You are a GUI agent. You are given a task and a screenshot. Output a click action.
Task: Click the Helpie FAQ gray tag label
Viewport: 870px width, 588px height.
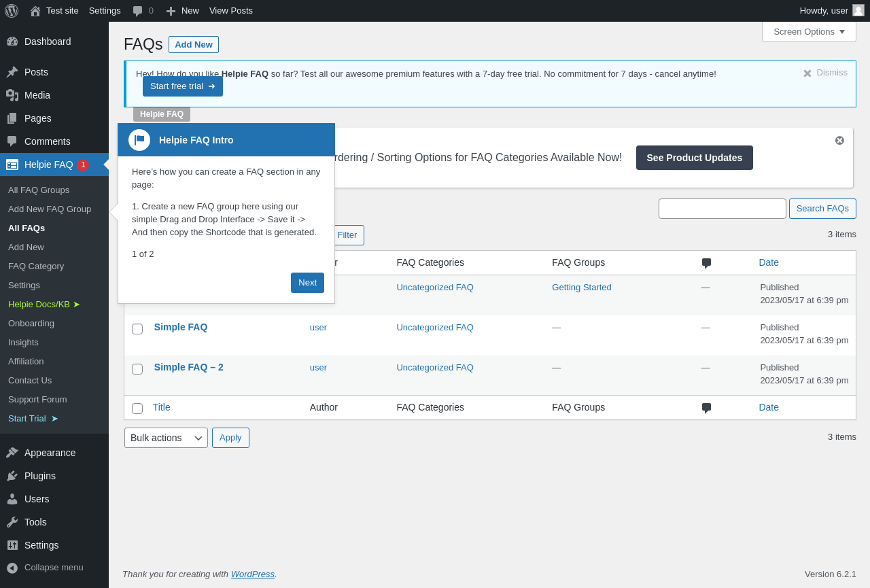point(162,114)
